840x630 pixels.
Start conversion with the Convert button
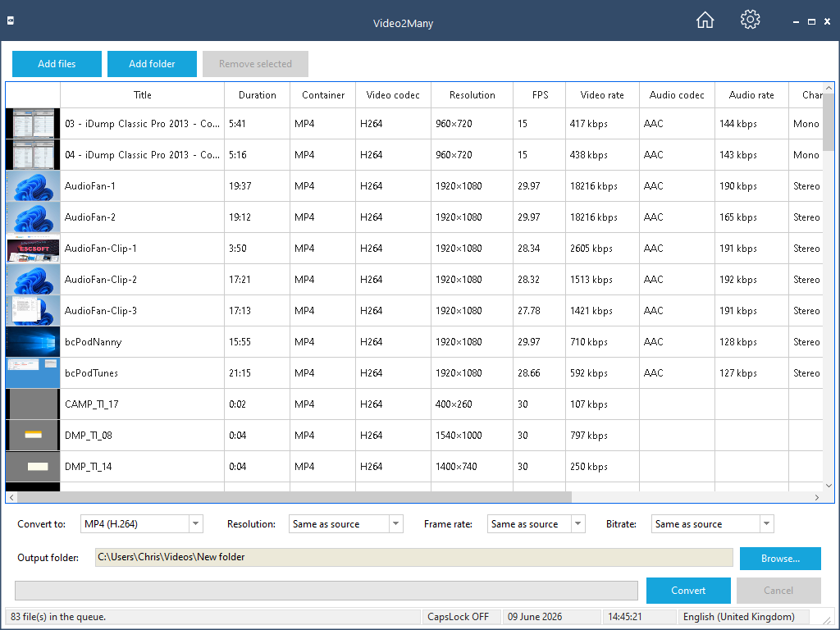pos(688,591)
